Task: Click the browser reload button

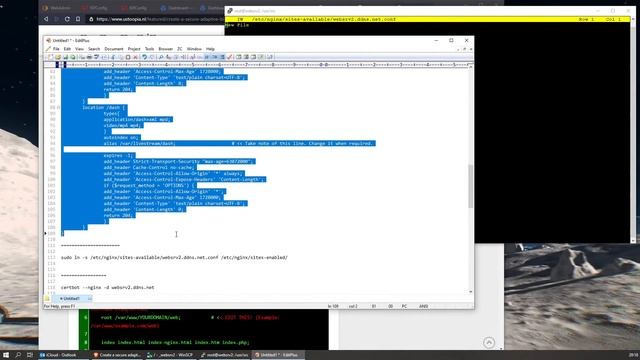Action: [x=67, y=19]
